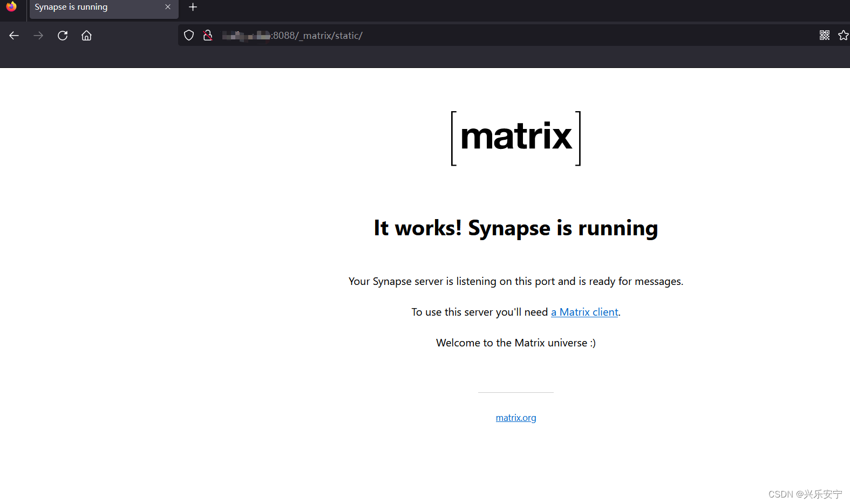The height and width of the screenshot is (504, 850).
Task: Click the Firefox icon in the tab strip
Action: pos(11,6)
